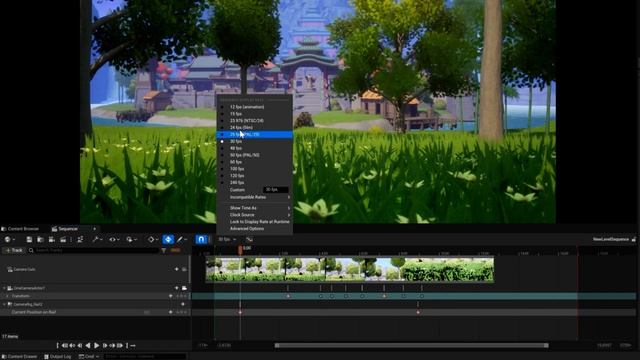Focus the Search Tracks field
The image size is (640, 360).
coord(94,250)
